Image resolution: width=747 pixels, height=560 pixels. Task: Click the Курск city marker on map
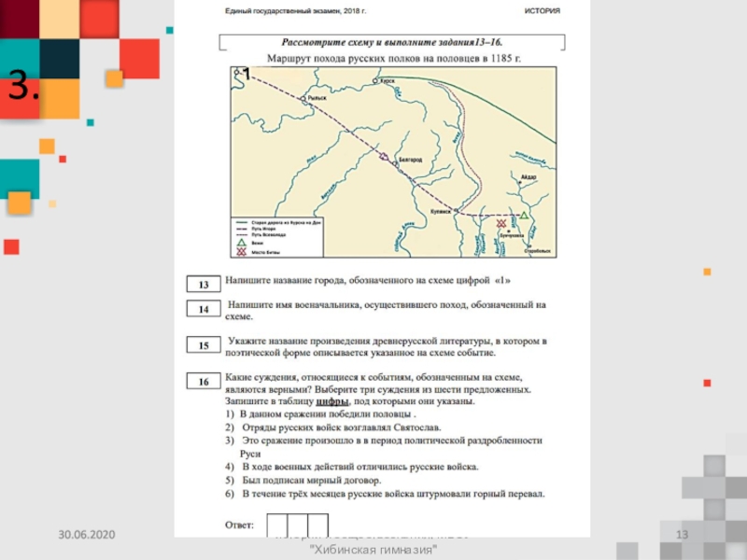(x=374, y=83)
